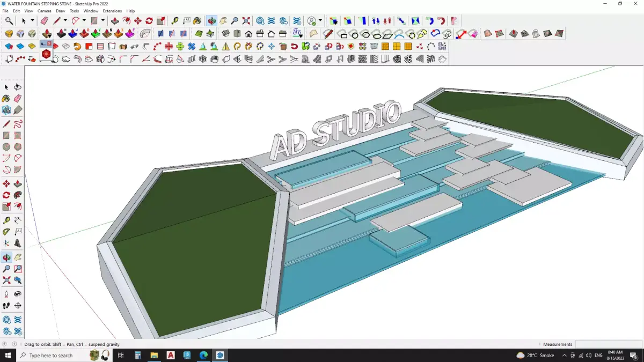Image resolution: width=644 pixels, height=362 pixels.
Task: Open the Draw menu
Action: [61, 11]
